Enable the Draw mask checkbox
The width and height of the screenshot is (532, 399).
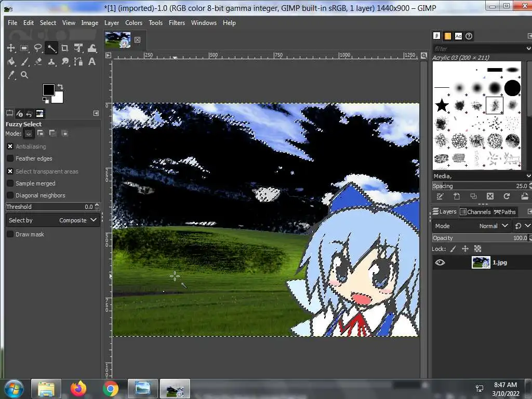click(x=10, y=234)
